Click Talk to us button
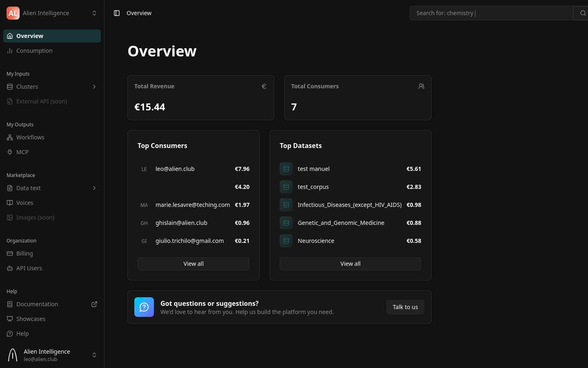The width and height of the screenshot is (588, 368). 405,307
